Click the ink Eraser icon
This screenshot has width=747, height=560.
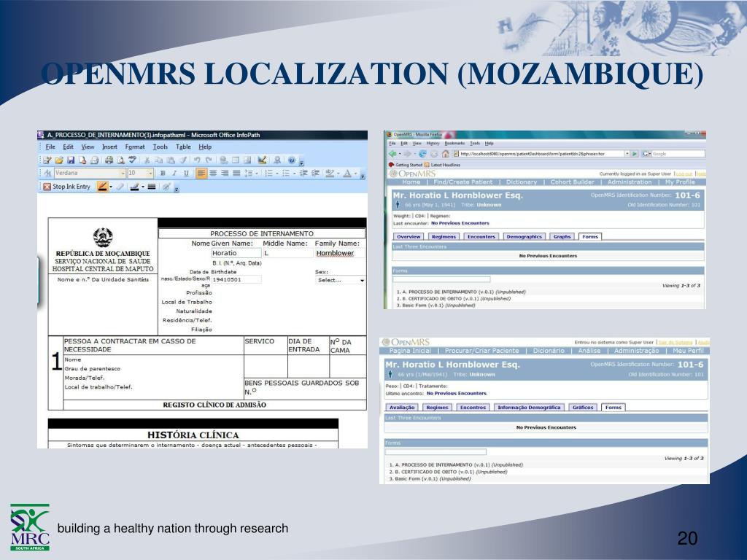[120, 187]
